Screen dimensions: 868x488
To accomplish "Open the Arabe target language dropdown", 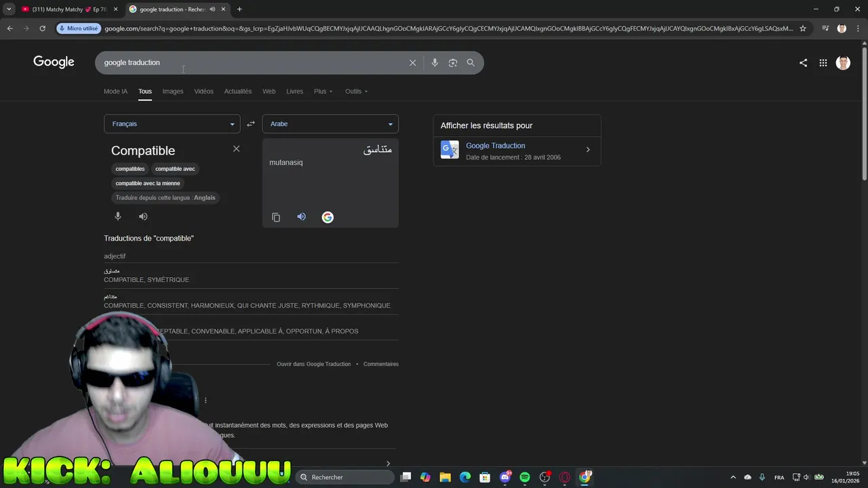I will pos(330,124).
